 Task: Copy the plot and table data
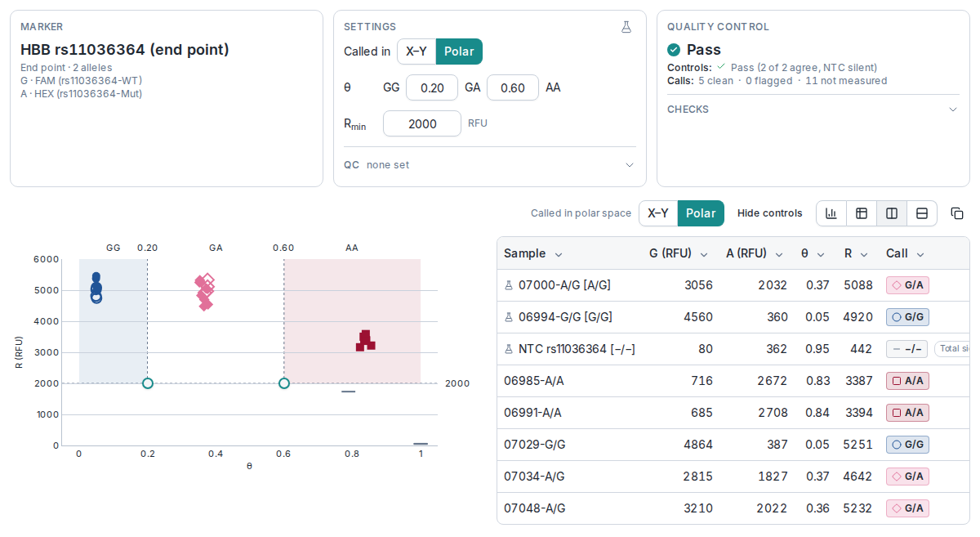(x=957, y=213)
